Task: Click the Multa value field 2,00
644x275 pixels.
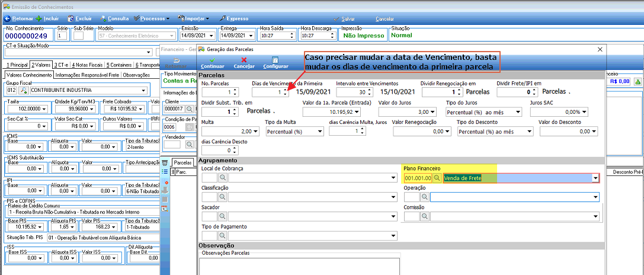Action: click(231, 132)
